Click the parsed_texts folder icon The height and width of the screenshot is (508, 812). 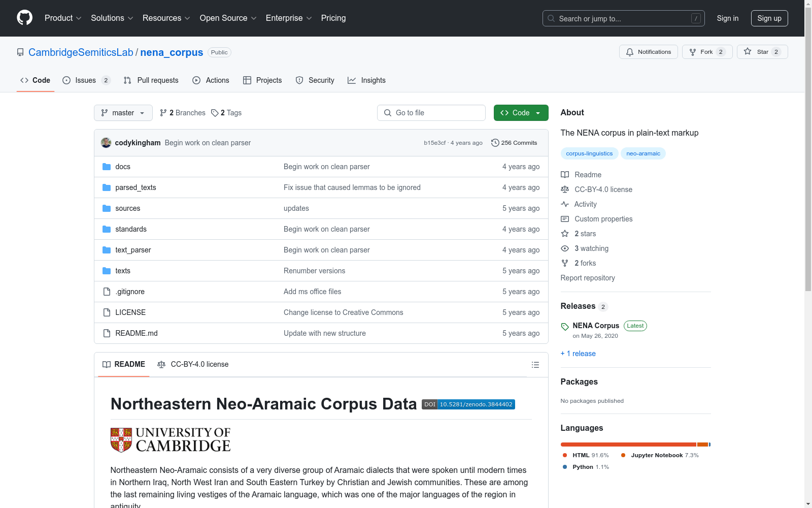point(107,187)
